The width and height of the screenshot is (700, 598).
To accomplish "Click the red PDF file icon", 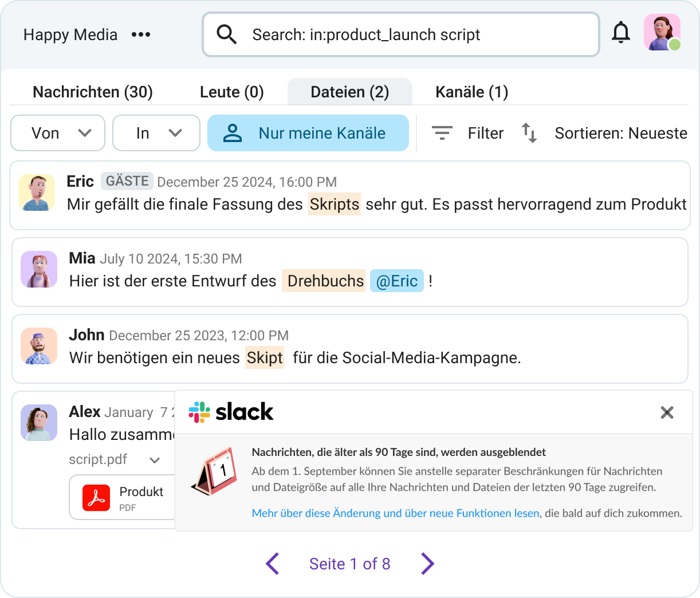I will click(x=96, y=497).
